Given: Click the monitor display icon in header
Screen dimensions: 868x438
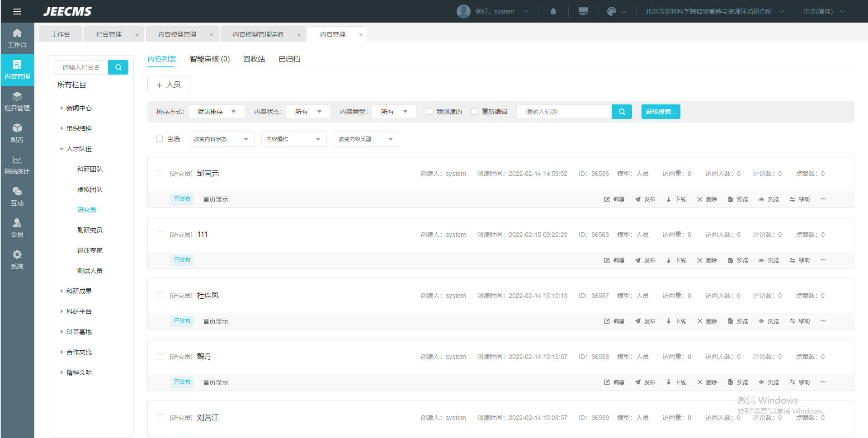Looking at the screenshot, I should pos(583,11).
